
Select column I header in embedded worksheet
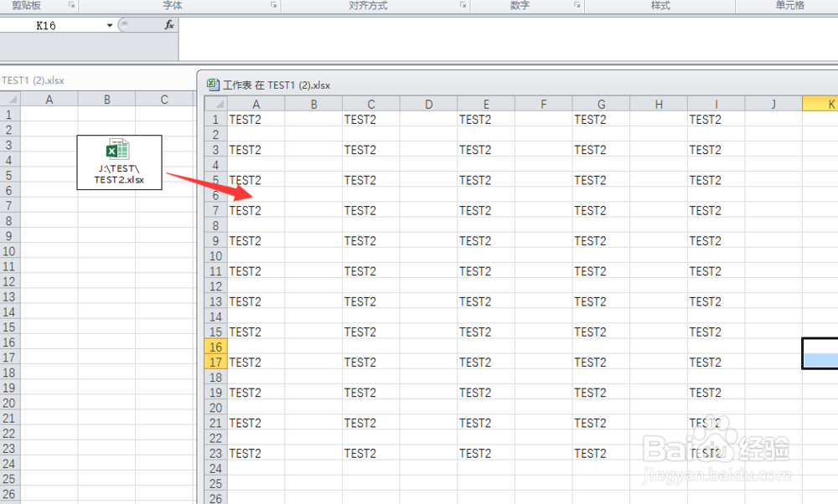tap(716, 104)
